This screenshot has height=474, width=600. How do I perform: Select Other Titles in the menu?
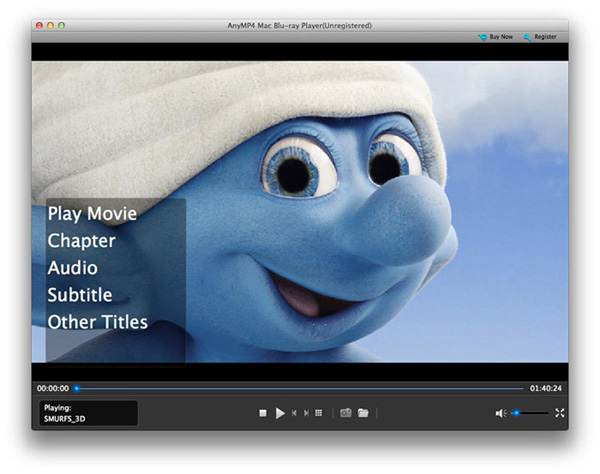pos(97,322)
